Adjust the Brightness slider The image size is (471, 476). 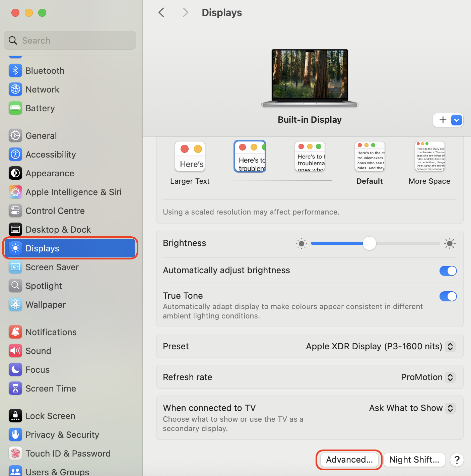pos(369,244)
